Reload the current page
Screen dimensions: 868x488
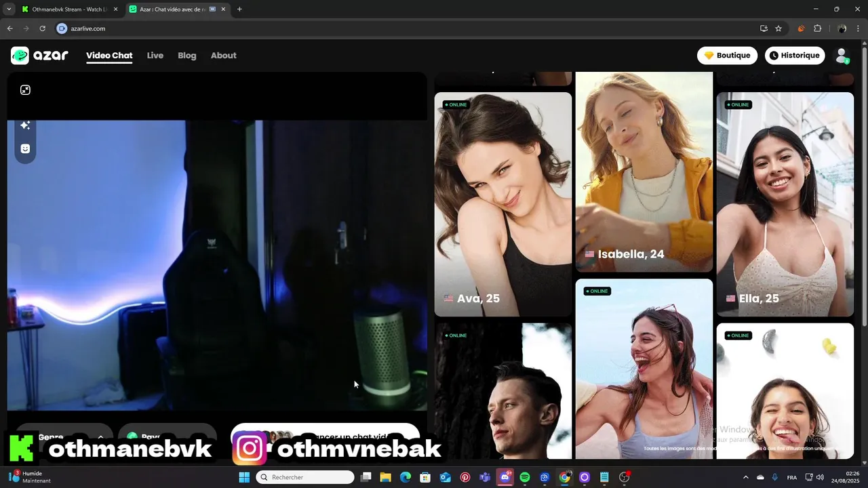point(42,28)
